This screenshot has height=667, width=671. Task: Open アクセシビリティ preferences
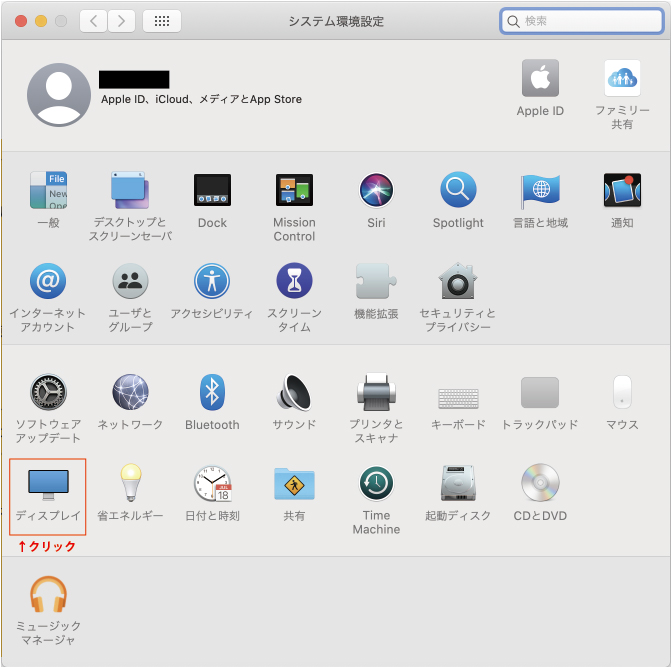212,281
